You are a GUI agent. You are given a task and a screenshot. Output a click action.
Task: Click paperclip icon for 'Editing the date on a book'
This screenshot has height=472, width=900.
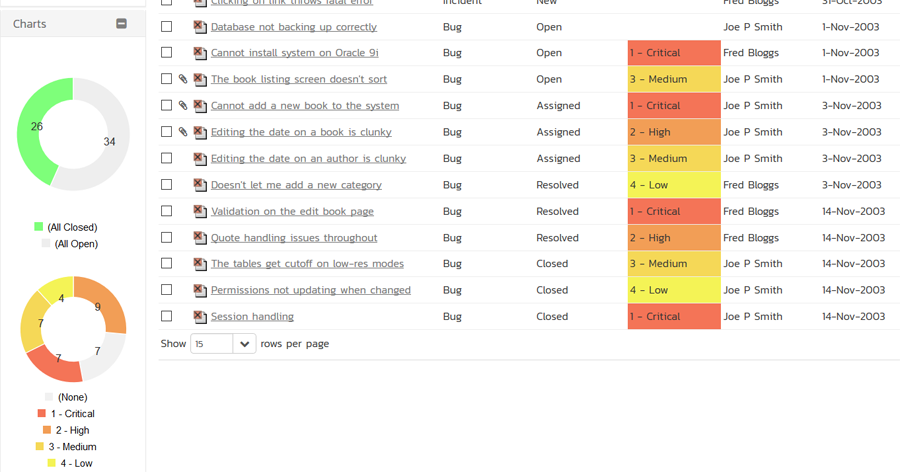coord(183,132)
